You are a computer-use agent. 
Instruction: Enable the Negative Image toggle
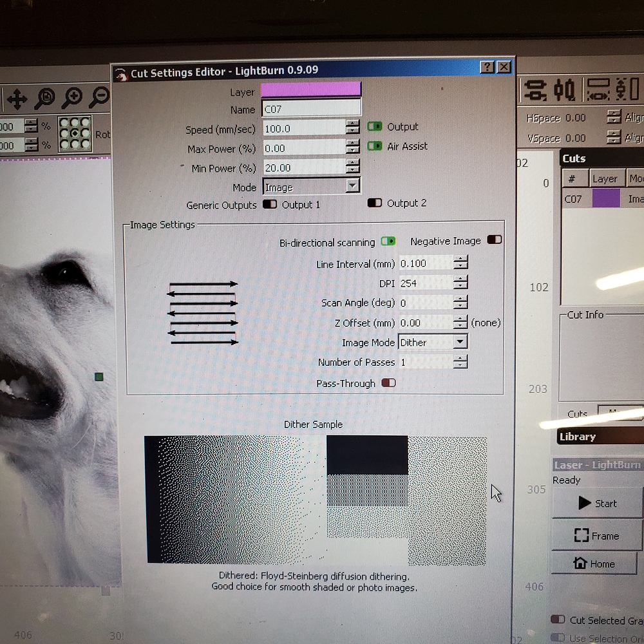tap(494, 240)
